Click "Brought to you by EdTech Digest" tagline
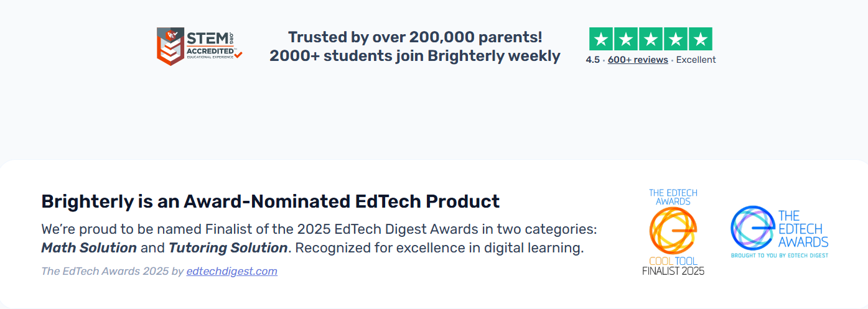Viewport: 868px width, 309px height. 780,255
